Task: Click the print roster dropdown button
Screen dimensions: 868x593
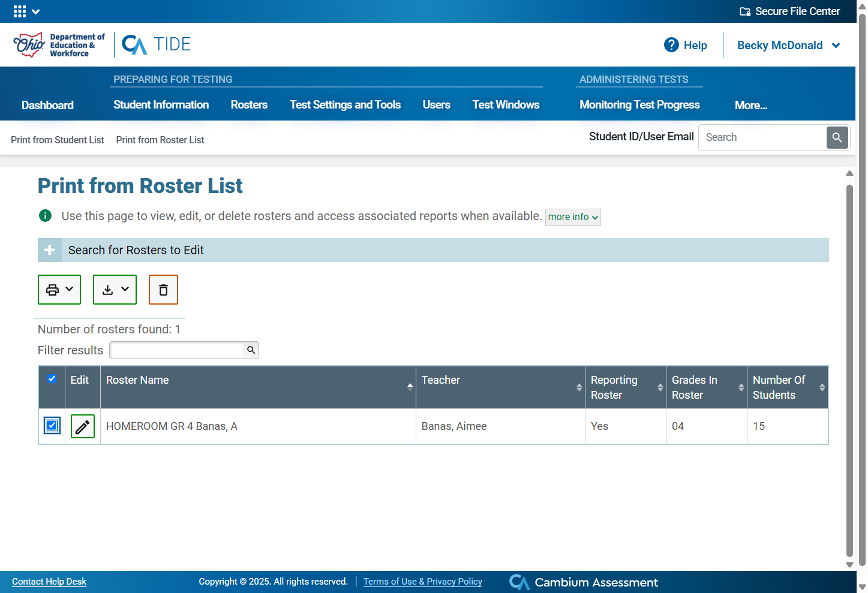Action: click(x=59, y=290)
